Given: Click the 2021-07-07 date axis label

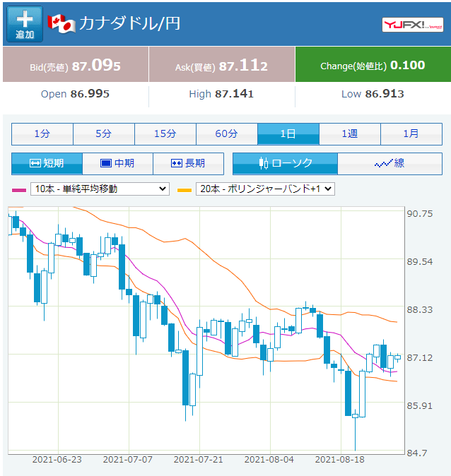Looking at the screenshot, I should tap(128, 460).
